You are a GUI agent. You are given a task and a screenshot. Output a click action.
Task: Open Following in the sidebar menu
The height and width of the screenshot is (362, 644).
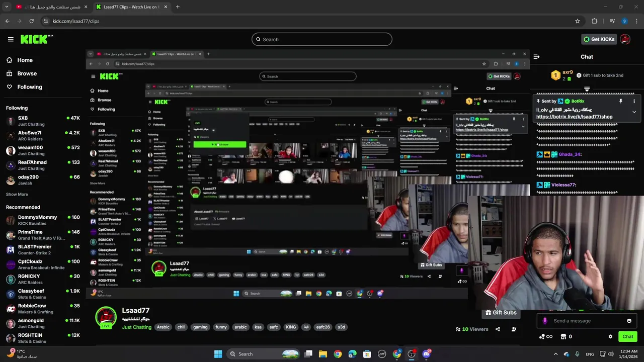(30, 87)
